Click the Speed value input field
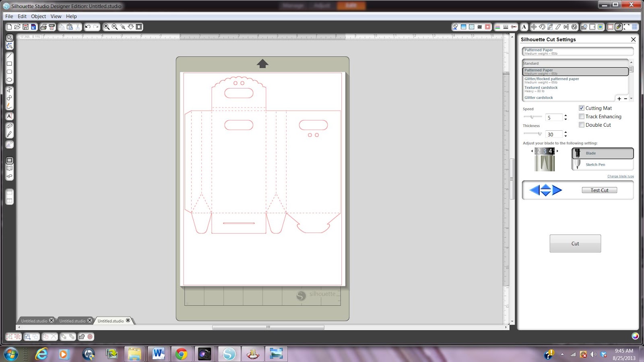 pos(554,117)
